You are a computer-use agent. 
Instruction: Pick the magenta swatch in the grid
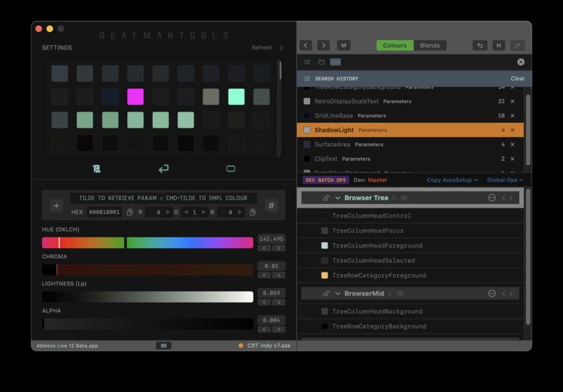(136, 96)
